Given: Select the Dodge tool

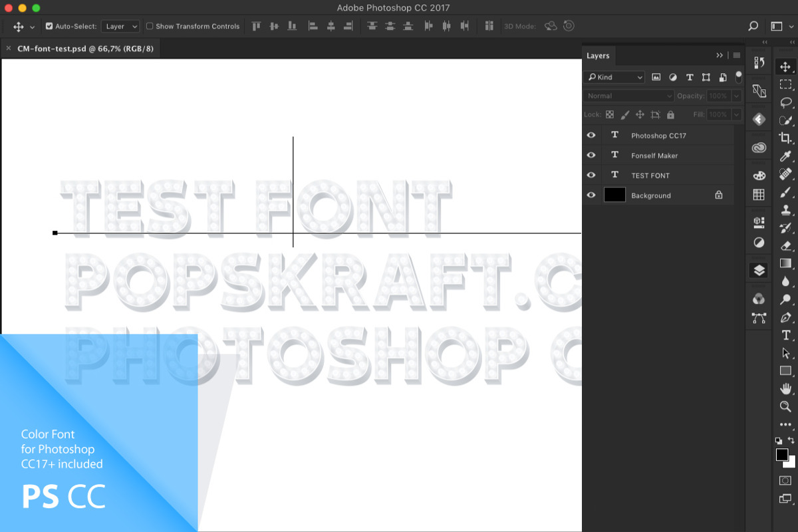Looking at the screenshot, I should pos(785,299).
